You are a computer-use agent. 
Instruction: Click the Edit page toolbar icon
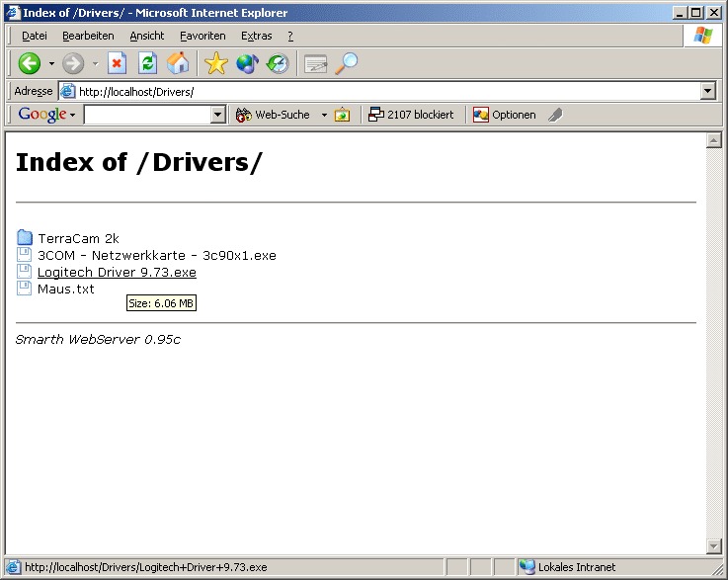pos(316,63)
